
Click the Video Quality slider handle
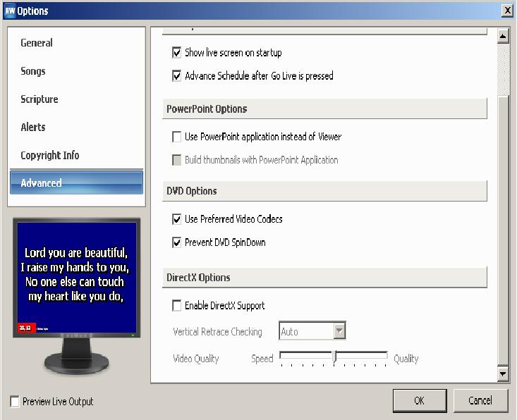[x=334, y=356]
